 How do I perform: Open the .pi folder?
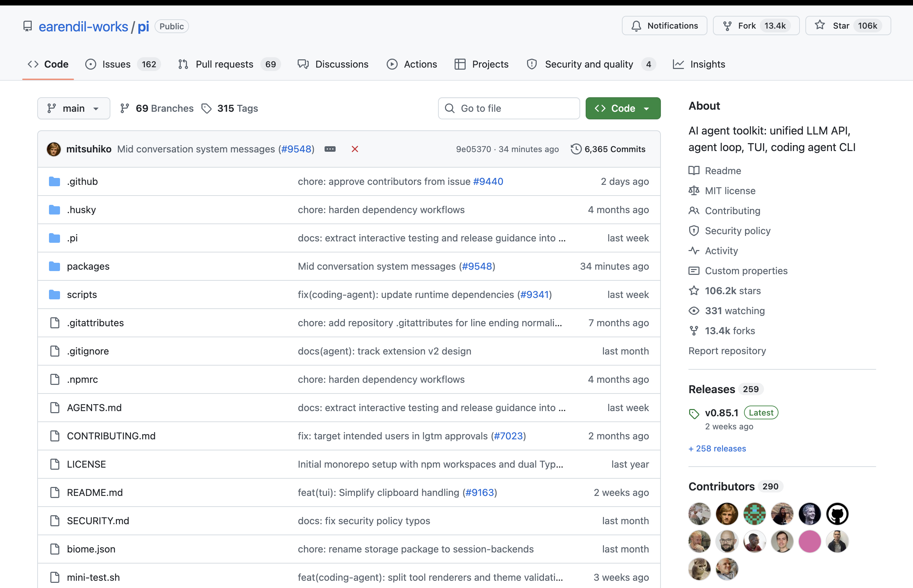(72, 238)
